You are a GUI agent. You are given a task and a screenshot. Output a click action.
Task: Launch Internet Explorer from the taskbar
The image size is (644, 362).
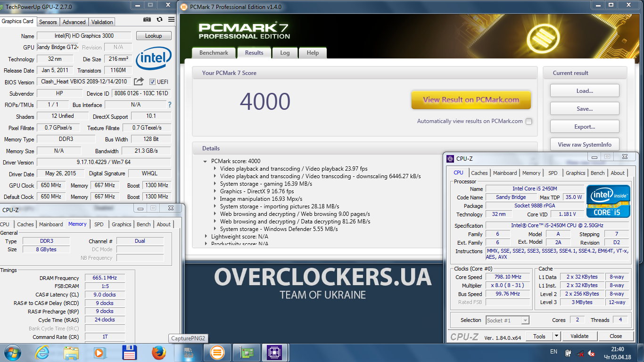tap(42, 353)
